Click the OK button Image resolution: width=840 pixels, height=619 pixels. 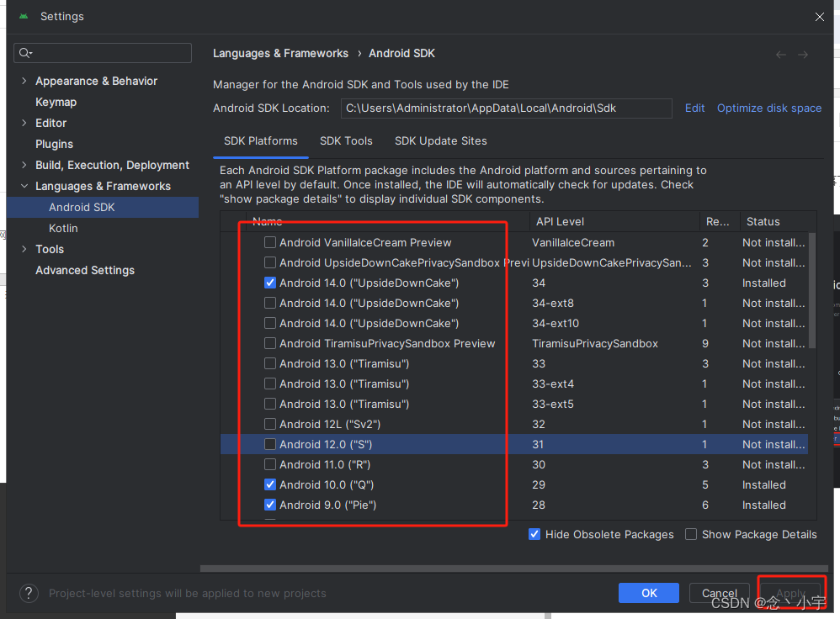649,593
